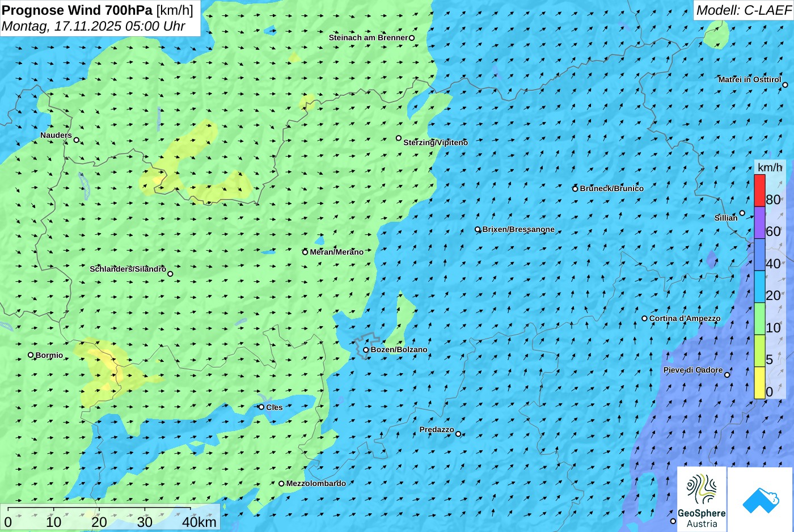Click the 'Predazzo' label
The height and width of the screenshot is (532, 794).
pyautogui.click(x=437, y=430)
